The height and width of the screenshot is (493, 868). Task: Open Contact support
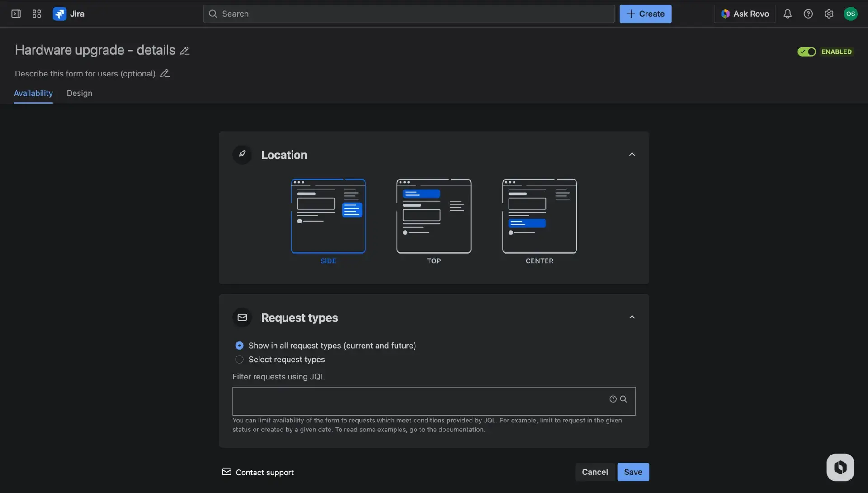pyautogui.click(x=264, y=472)
